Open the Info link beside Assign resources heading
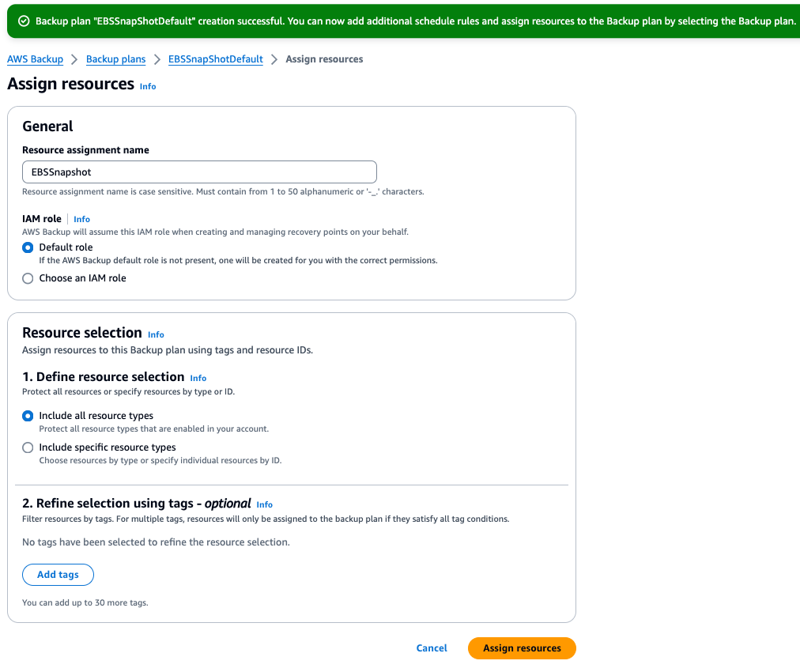Viewport: 800px width, 672px height. pyautogui.click(x=147, y=86)
